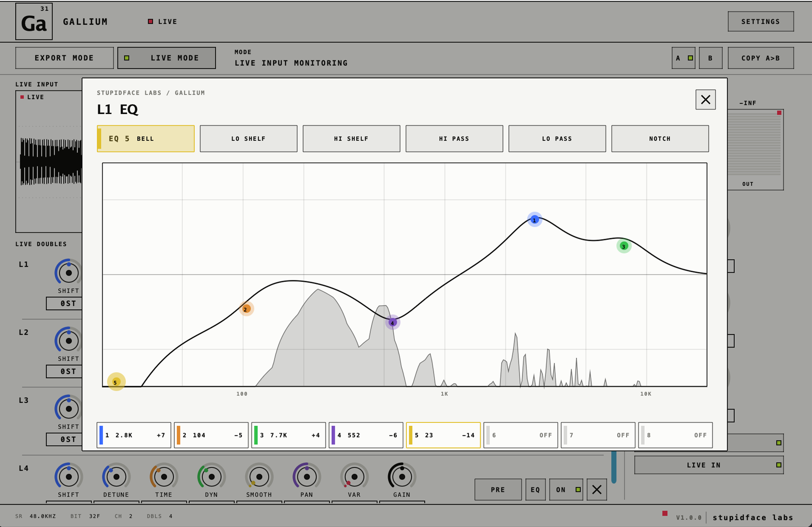Select preset slot B
The height and width of the screenshot is (527, 812).
click(x=711, y=58)
